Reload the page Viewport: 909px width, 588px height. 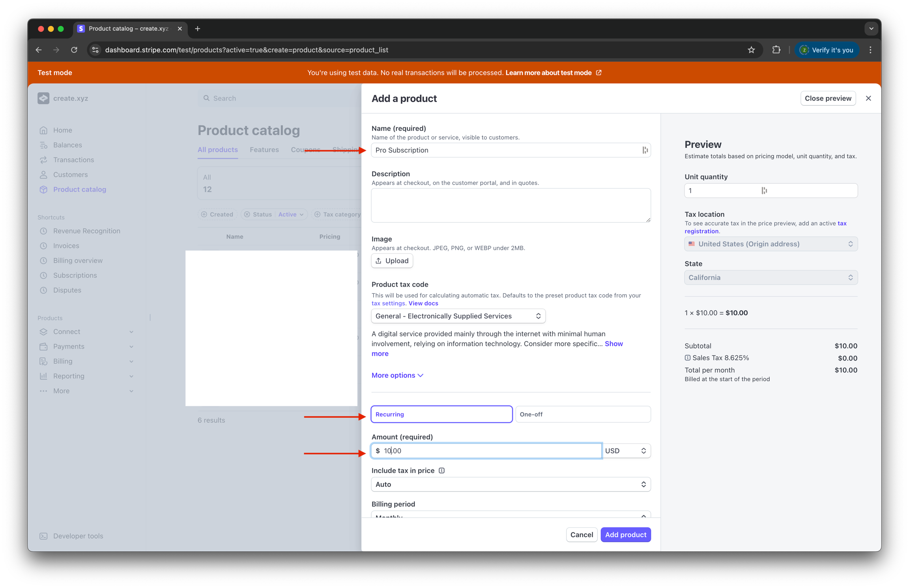point(74,50)
